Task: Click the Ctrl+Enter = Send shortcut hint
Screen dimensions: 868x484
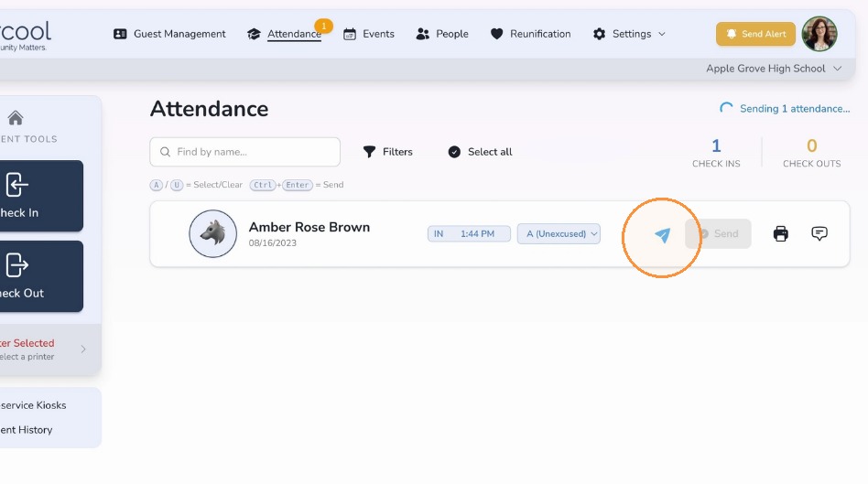Action: [x=297, y=185]
